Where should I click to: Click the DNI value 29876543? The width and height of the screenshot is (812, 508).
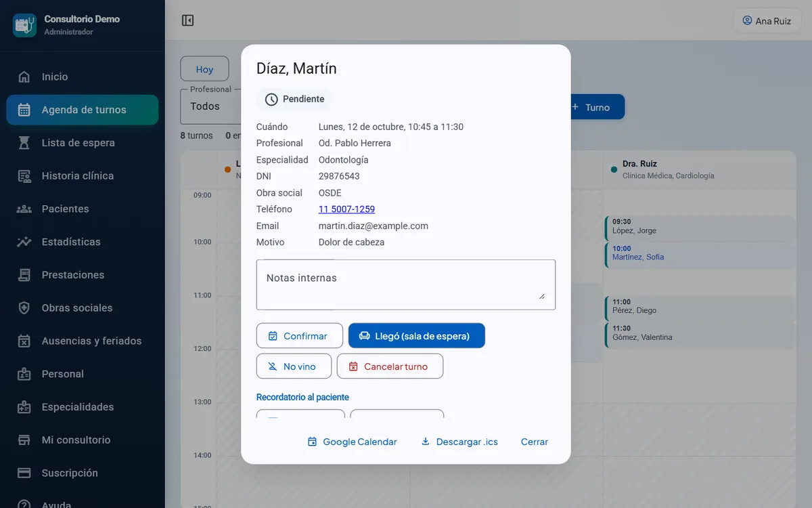pyautogui.click(x=339, y=176)
